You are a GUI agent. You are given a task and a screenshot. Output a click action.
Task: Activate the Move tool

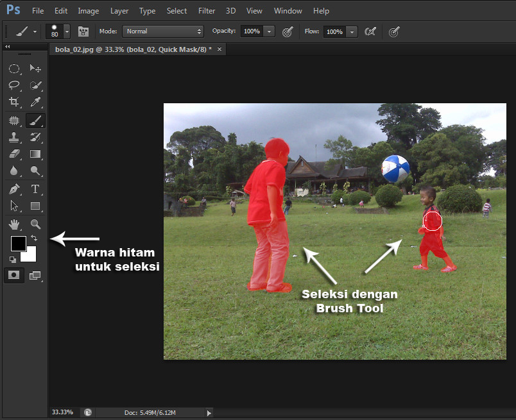click(x=35, y=69)
